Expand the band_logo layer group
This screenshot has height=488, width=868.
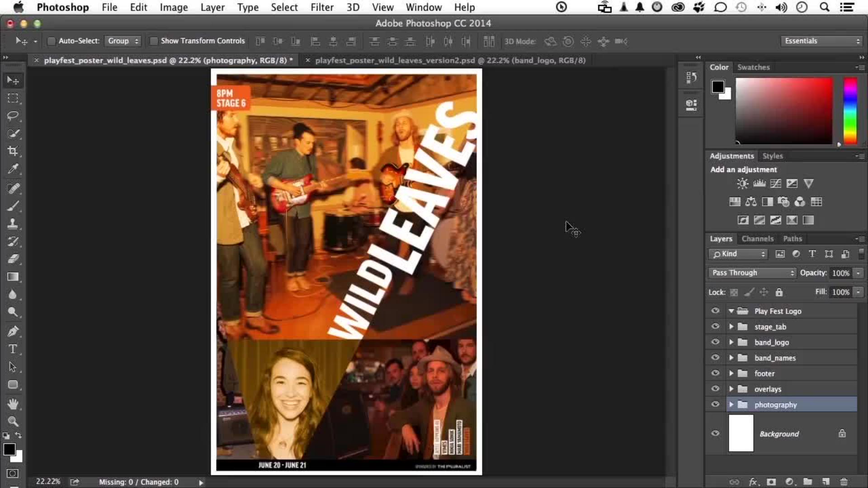(731, 342)
